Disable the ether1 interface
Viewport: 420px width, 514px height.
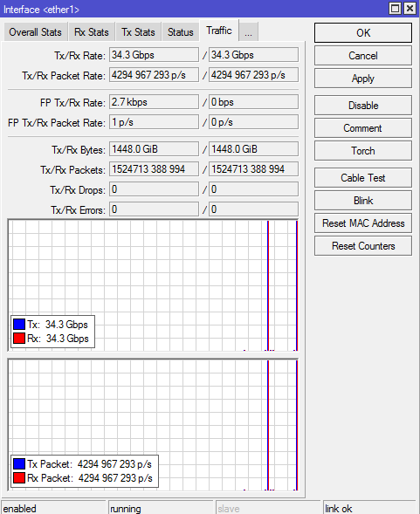tap(363, 106)
